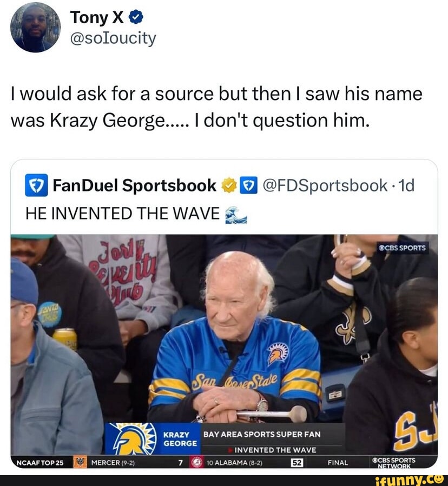Click the San Jose State Spartan logo graphic

tap(131, 438)
